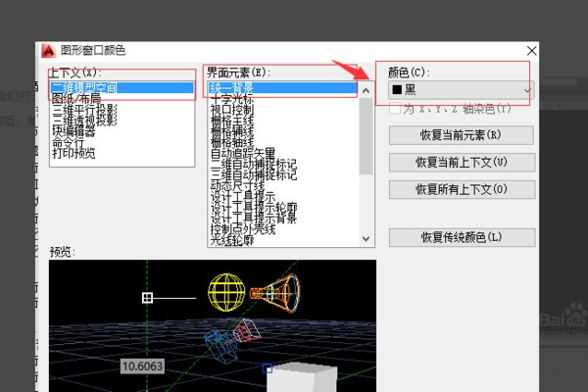This screenshot has height=392, width=588.
Task: Click the 恢复传统颜色(L) button
Action: 462,237
